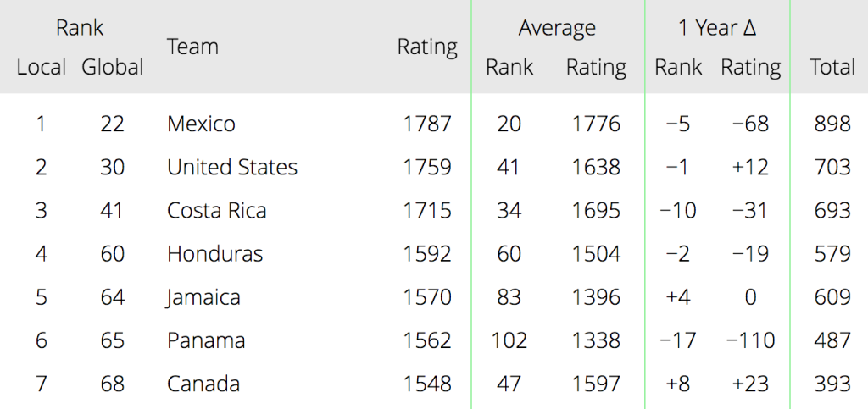Screen dimensions: 868x409
Task: Select the Honduras team name
Action: click(x=214, y=254)
